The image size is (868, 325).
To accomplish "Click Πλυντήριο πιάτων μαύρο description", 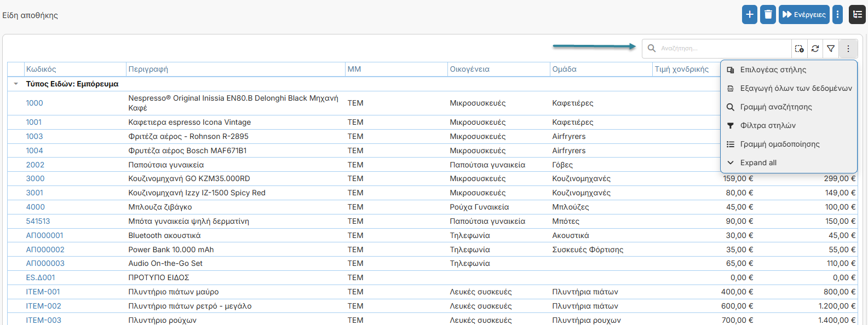I will coord(174,292).
